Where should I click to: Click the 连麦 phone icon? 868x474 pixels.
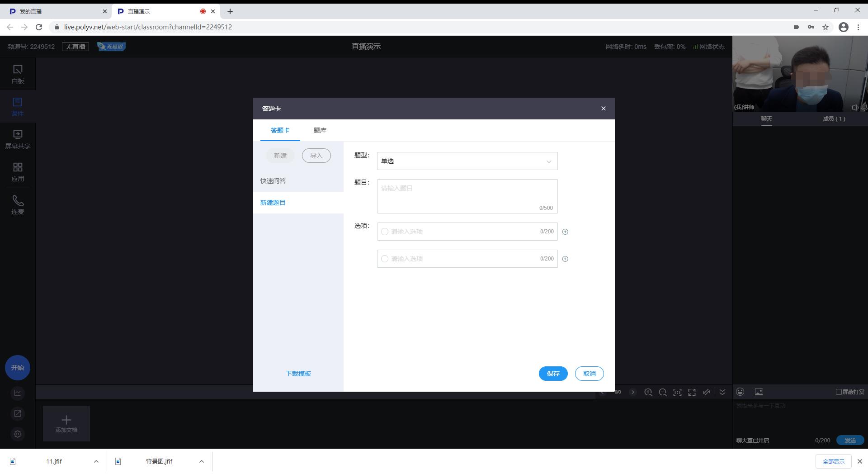(18, 201)
